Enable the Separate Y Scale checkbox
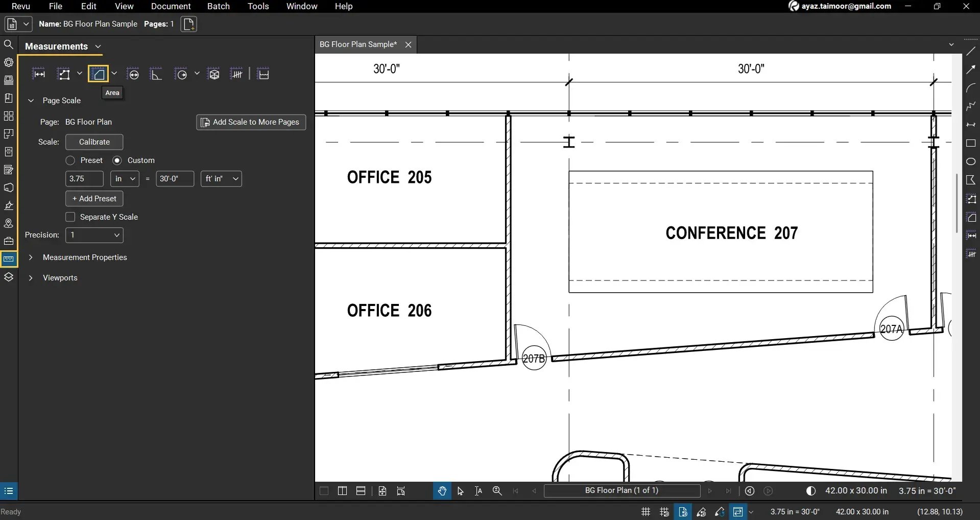The height and width of the screenshot is (520, 980). (70, 217)
